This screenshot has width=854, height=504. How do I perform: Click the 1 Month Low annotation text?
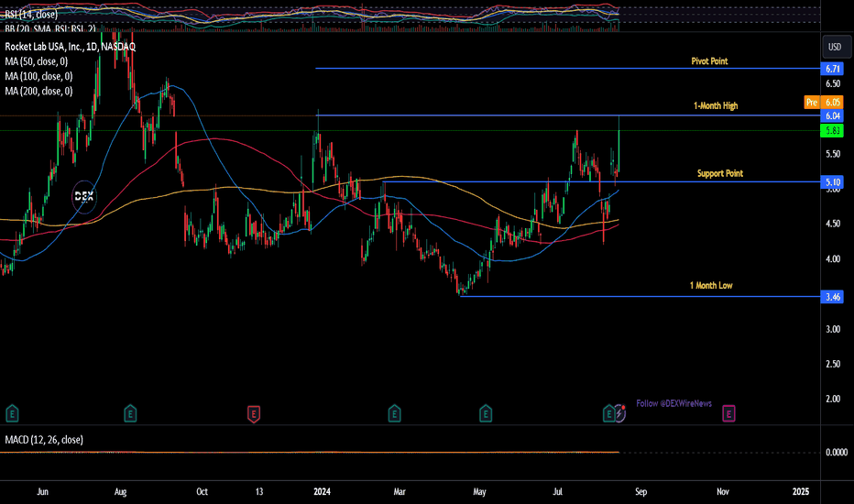coord(711,286)
